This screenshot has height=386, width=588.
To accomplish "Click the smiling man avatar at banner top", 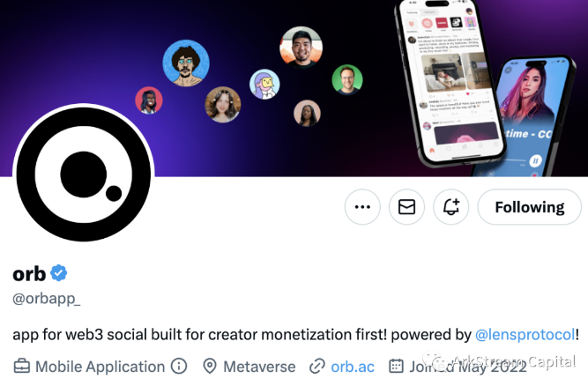I will 301,48.
